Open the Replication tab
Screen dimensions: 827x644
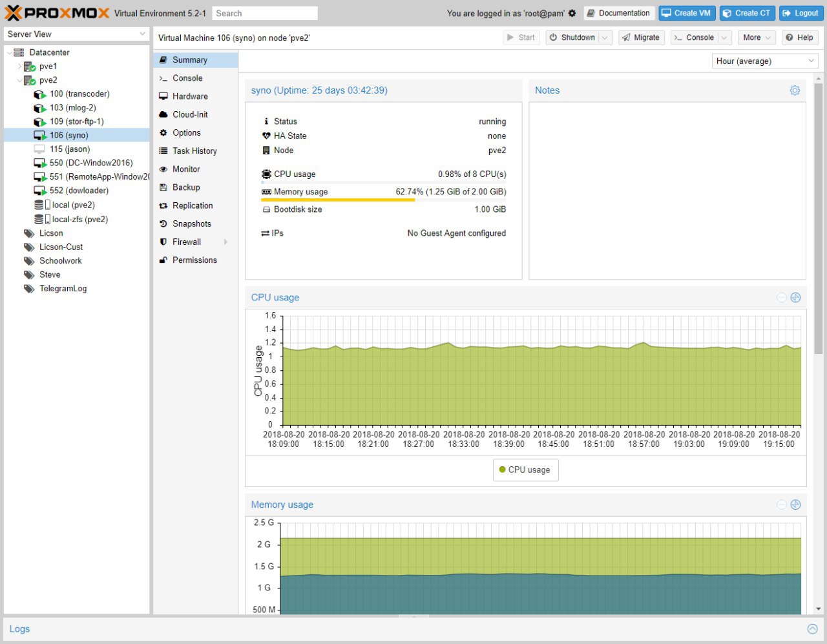coord(196,205)
